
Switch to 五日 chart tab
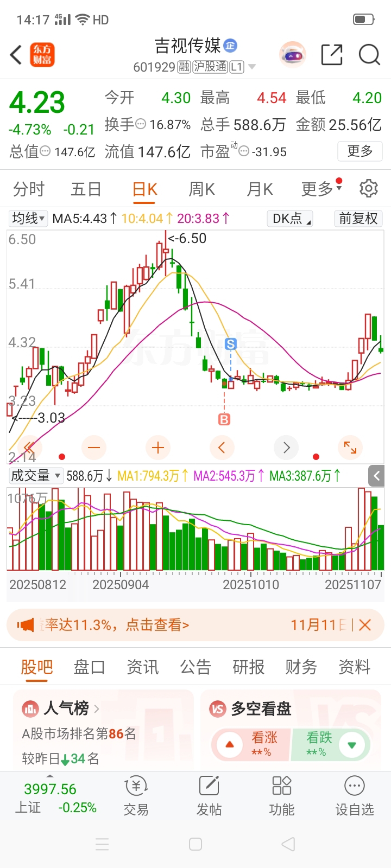coord(86,189)
